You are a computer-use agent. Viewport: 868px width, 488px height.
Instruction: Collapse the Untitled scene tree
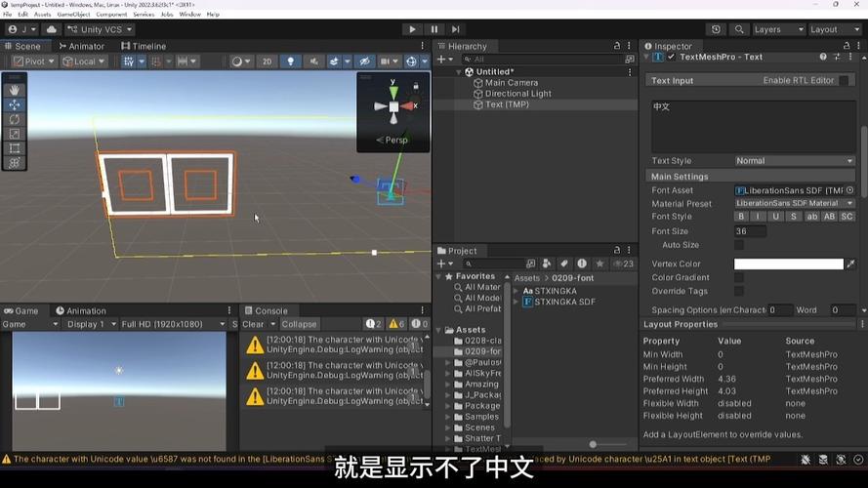point(458,72)
